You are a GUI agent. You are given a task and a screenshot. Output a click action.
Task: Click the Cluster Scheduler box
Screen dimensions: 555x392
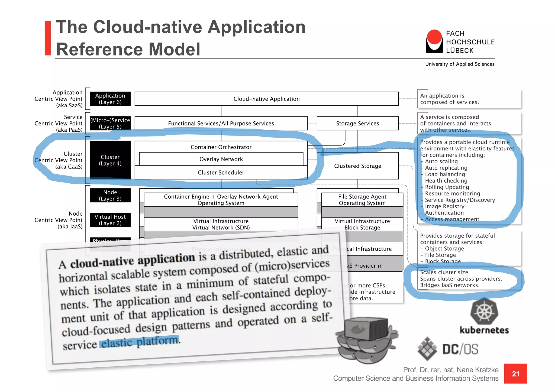click(x=221, y=173)
